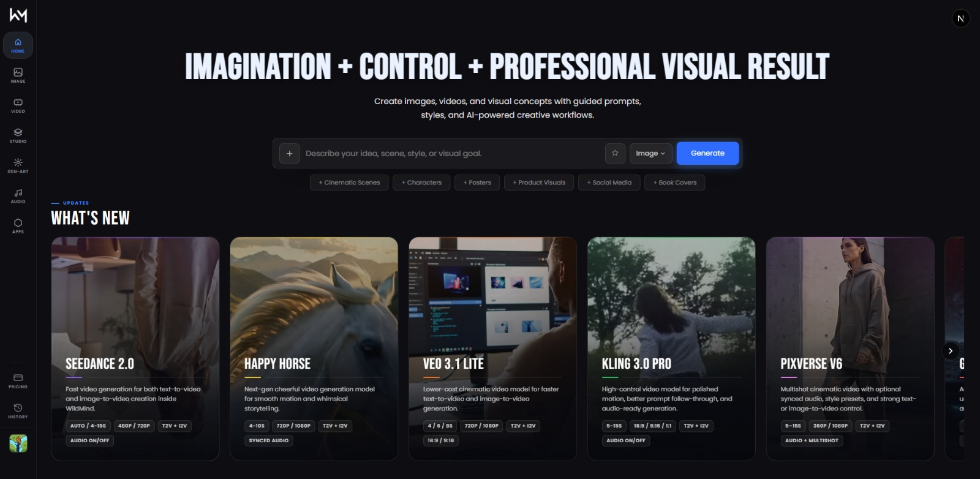Click the AUDIO ON/OFF tag on Kling card

[626, 440]
